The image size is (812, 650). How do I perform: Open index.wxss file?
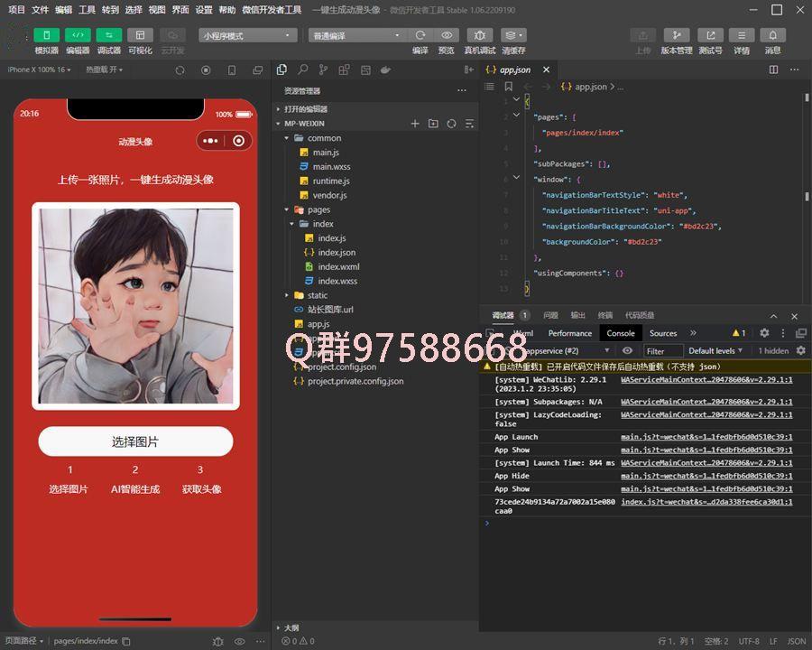[x=337, y=281]
